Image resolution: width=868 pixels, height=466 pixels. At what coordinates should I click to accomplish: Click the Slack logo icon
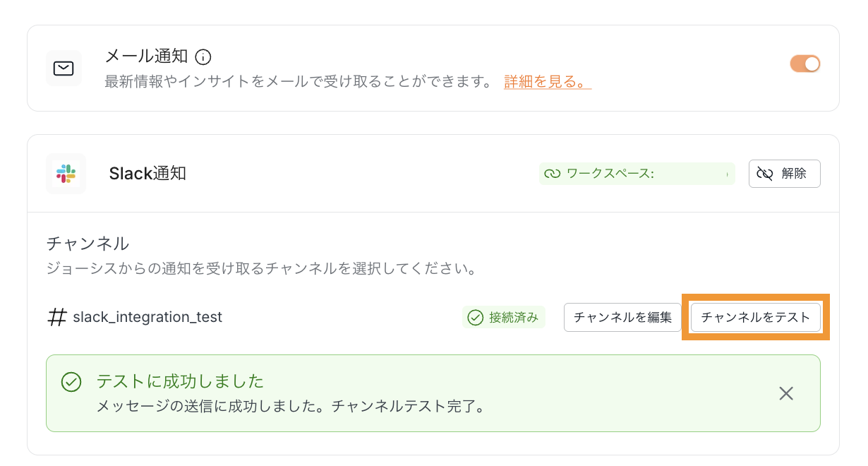[66, 174]
